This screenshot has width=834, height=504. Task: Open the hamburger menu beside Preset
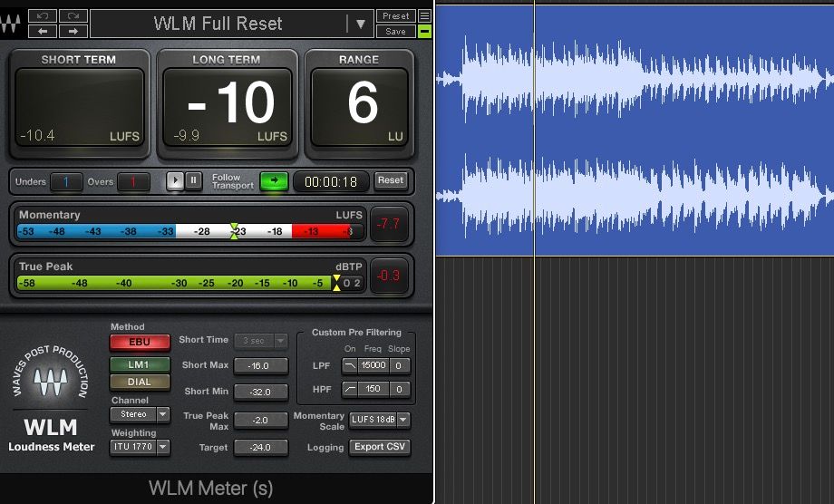[424, 15]
